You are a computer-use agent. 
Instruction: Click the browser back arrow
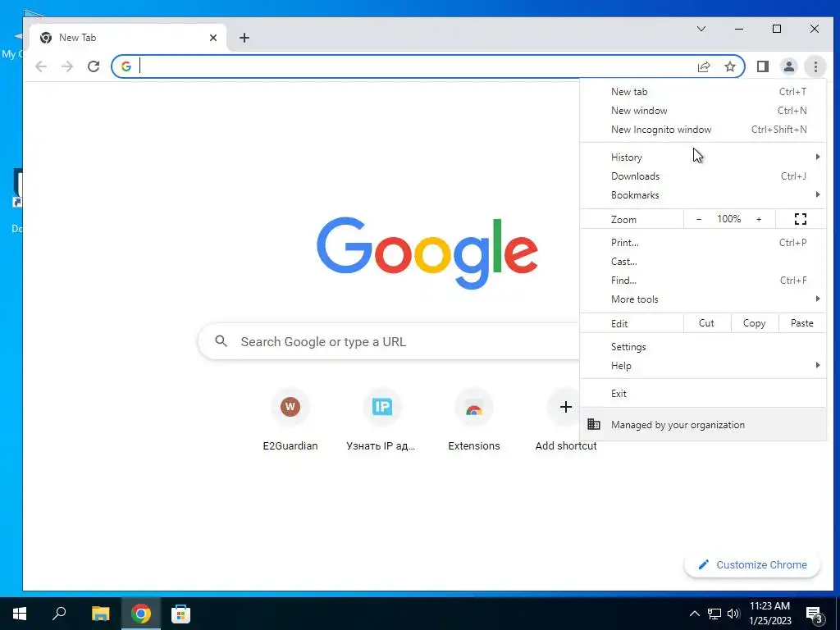point(41,66)
